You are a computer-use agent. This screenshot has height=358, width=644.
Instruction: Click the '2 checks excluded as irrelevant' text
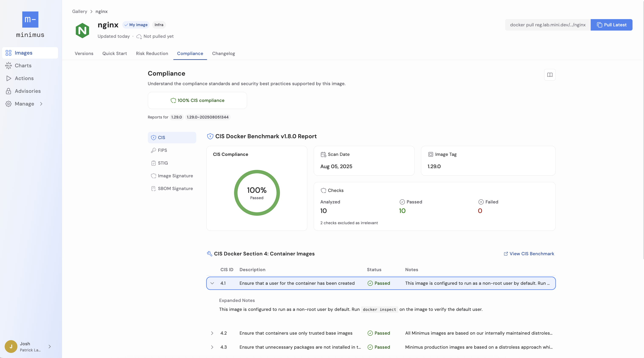[x=349, y=223]
